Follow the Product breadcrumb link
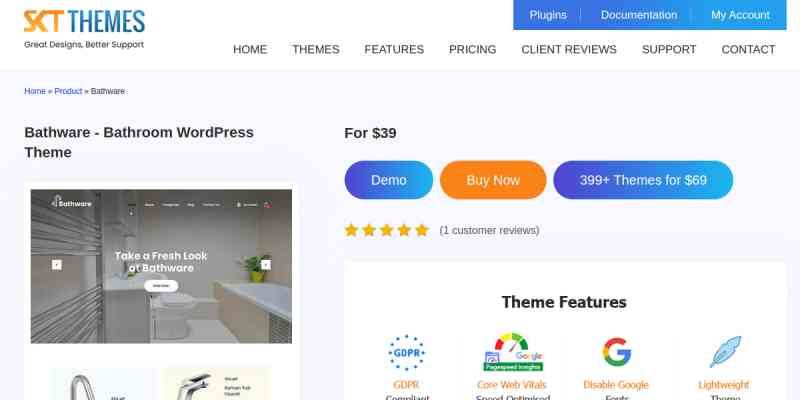Screen dimensions: 800x400 pos(68,91)
